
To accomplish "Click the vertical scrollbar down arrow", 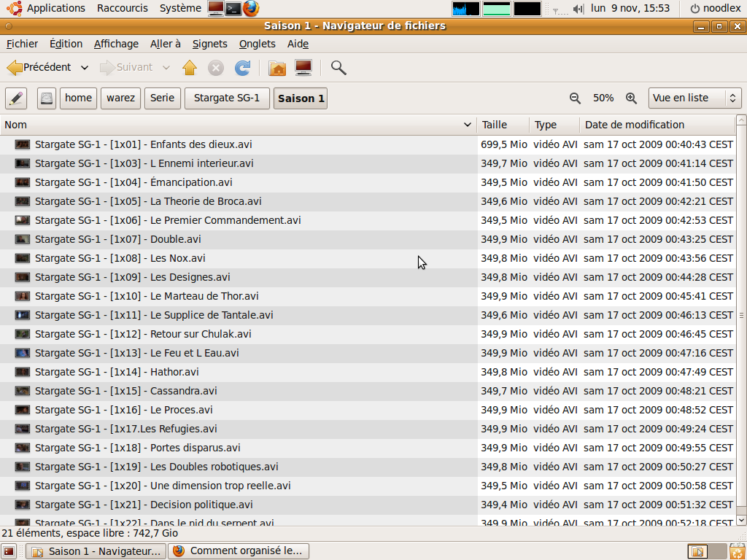I will click(x=741, y=519).
